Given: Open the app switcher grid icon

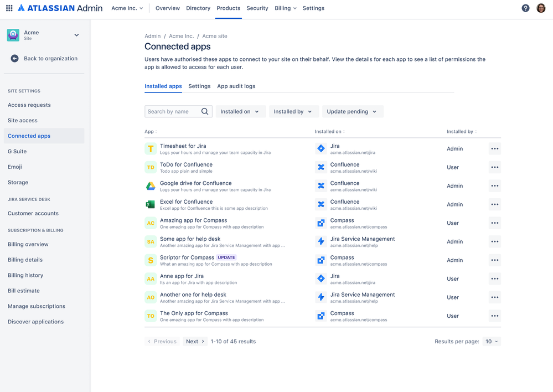Looking at the screenshot, I should [9, 8].
